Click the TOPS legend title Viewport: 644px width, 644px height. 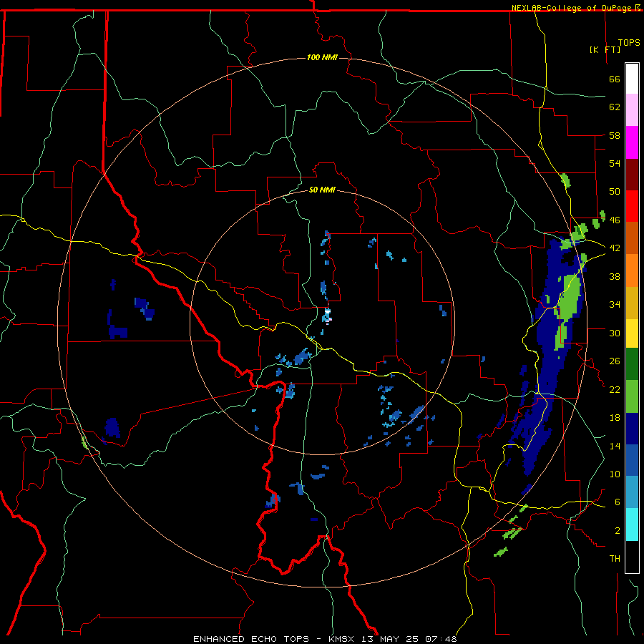(x=629, y=43)
